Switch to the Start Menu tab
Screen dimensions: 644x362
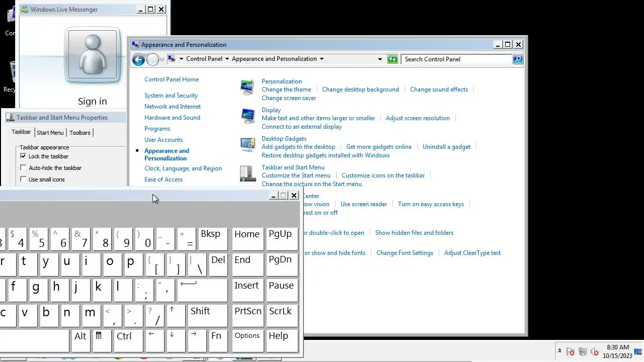click(50, 133)
